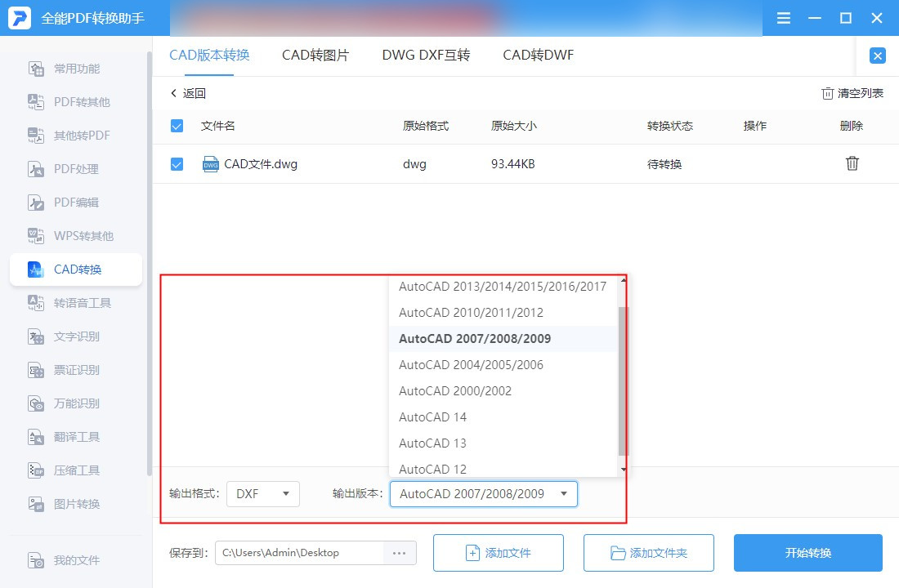Open the CAD转换 sidebar panel

(x=76, y=269)
